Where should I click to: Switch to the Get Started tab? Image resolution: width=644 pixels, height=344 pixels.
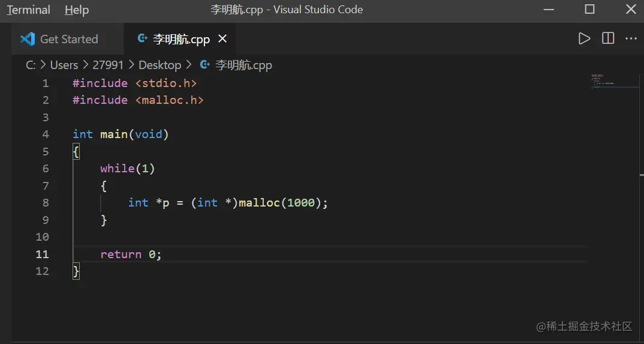point(69,39)
